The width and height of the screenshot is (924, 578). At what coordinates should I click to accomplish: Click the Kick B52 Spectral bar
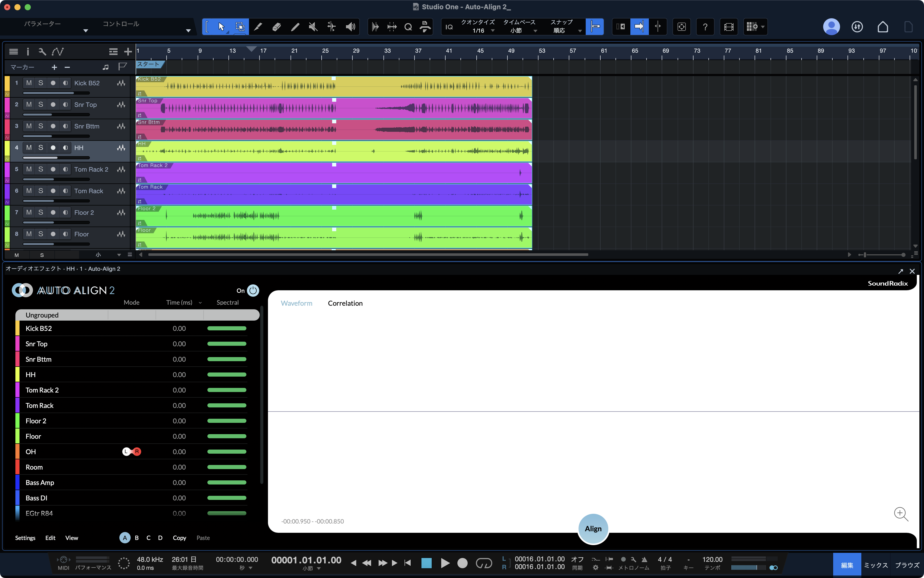tap(227, 328)
